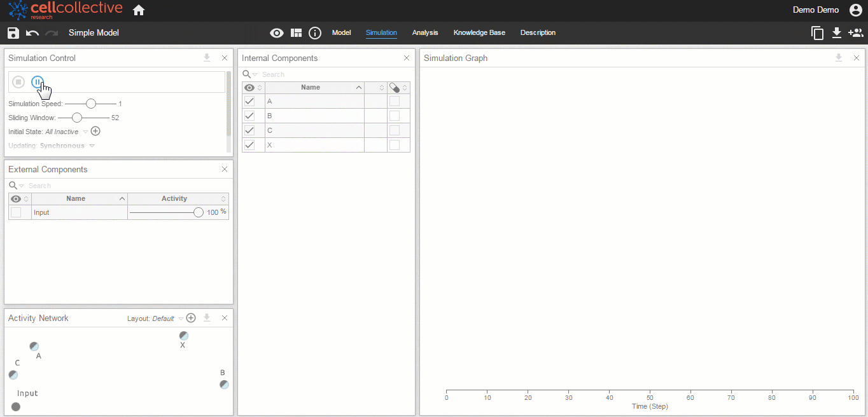Click the search icon in External Components
This screenshot has width=868, height=417.
click(x=13, y=186)
